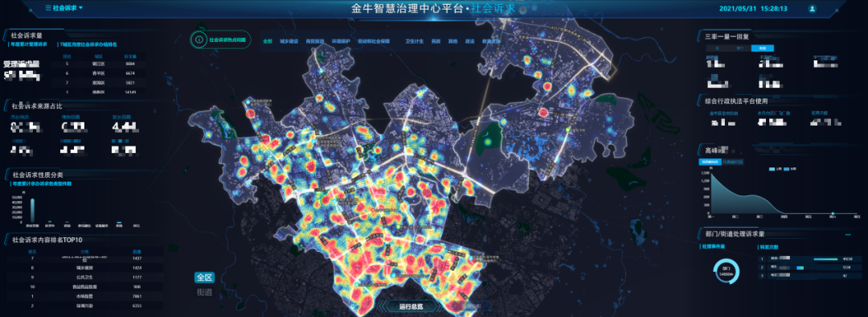
Task: Select the 全部 category filter
Action: tap(268, 41)
